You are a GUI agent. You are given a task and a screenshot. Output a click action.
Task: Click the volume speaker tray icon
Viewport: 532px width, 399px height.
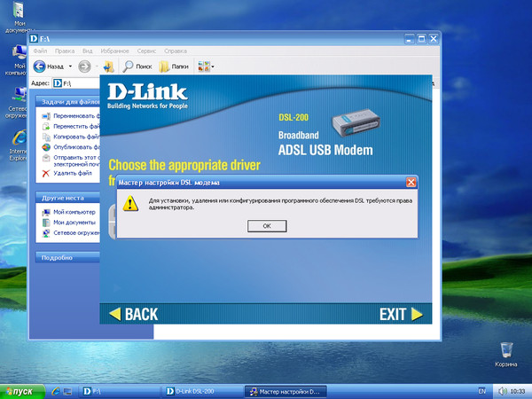pyautogui.click(x=503, y=392)
